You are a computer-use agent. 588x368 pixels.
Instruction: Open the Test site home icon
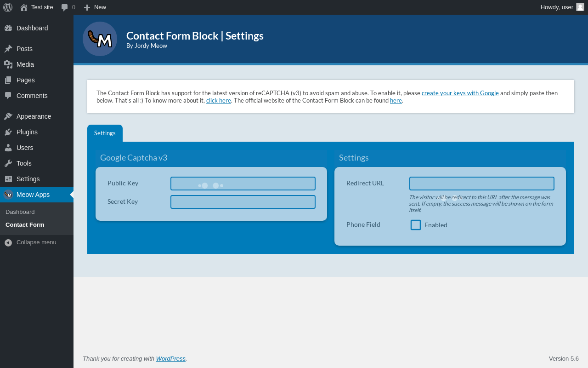[24, 7]
